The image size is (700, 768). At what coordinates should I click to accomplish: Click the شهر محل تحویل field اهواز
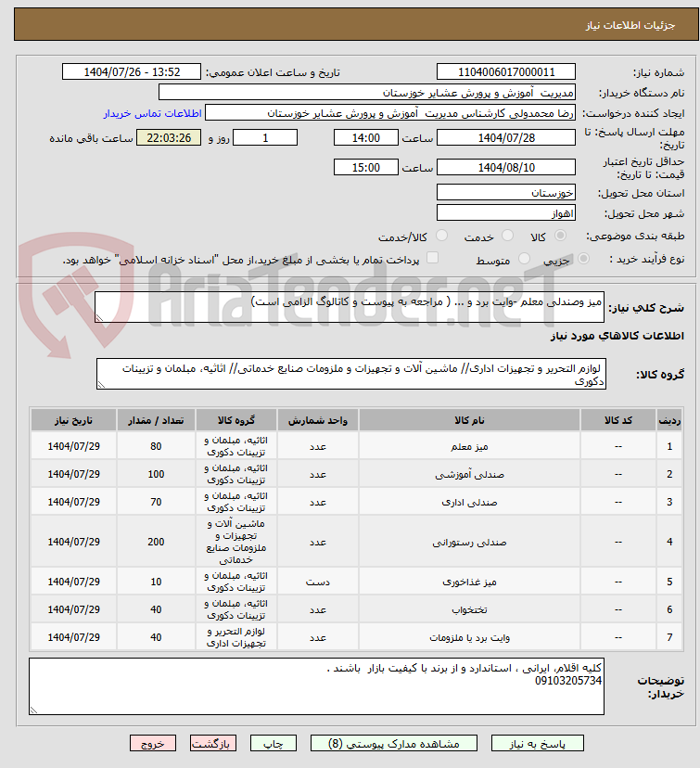[x=506, y=212]
